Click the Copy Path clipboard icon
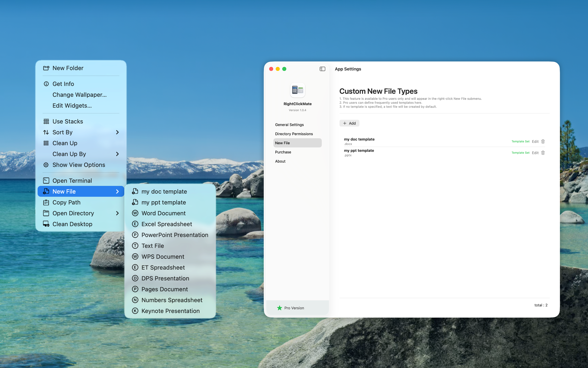The height and width of the screenshot is (368, 588). (46, 202)
